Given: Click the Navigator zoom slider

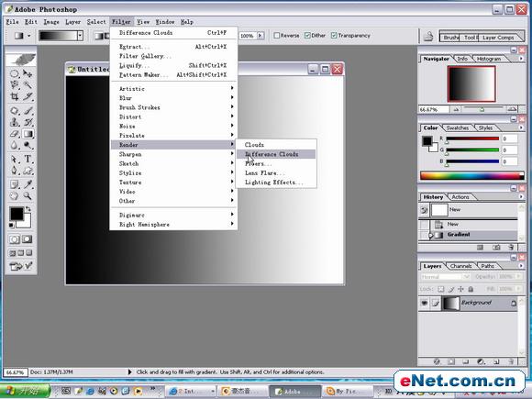Looking at the screenshot, I should click(x=482, y=109).
